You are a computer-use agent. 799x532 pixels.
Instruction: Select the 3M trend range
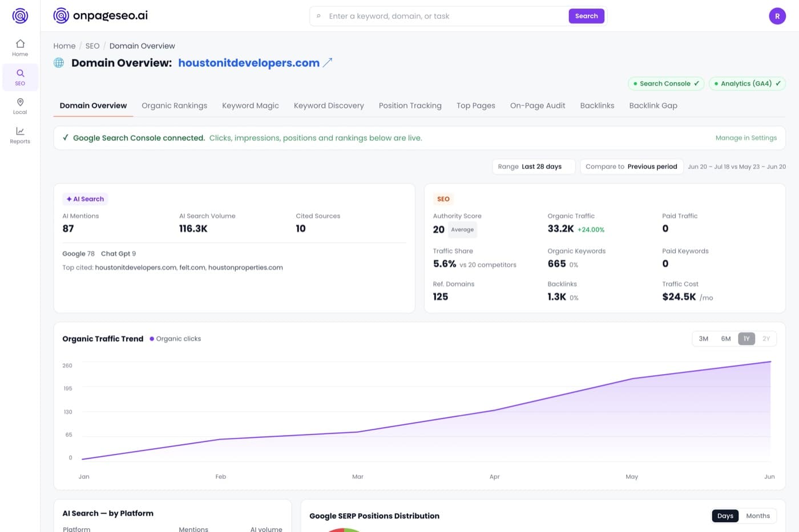[x=703, y=339]
